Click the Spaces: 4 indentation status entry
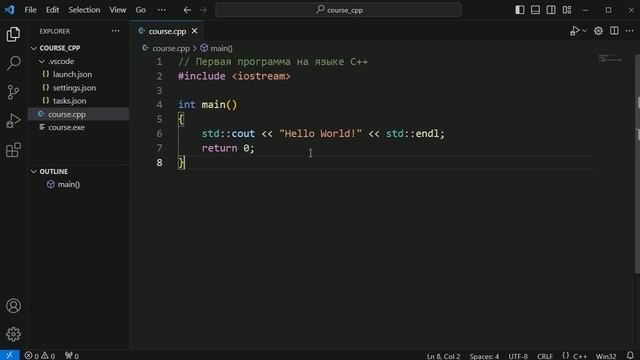Image resolution: width=640 pixels, height=360 pixels. point(484,356)
